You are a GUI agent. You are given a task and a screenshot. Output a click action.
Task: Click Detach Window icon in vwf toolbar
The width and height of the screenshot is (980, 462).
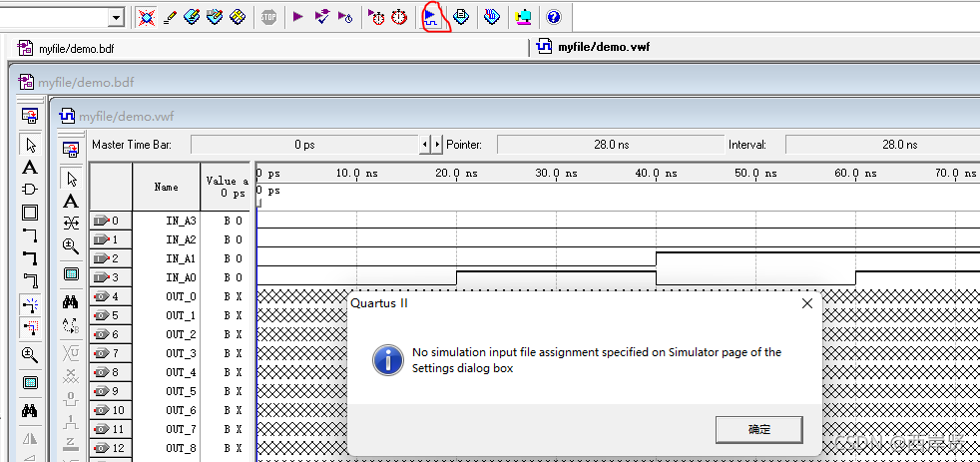71,149
